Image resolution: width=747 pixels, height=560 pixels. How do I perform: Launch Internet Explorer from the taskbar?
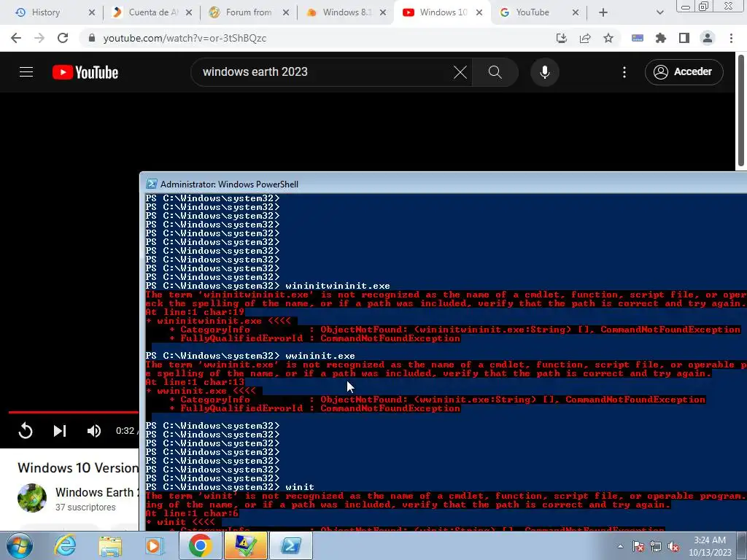(65, 545)
